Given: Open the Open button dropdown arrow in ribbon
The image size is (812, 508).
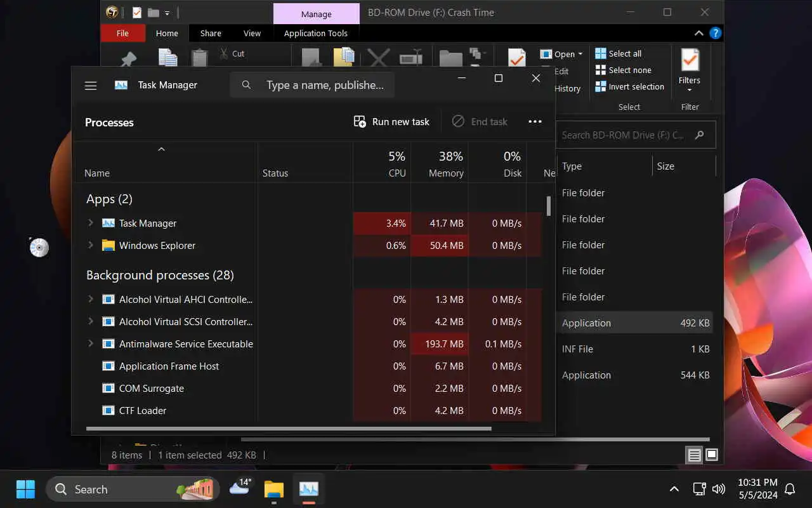Looking at the screenshot, I should click(x=580, y=54).
